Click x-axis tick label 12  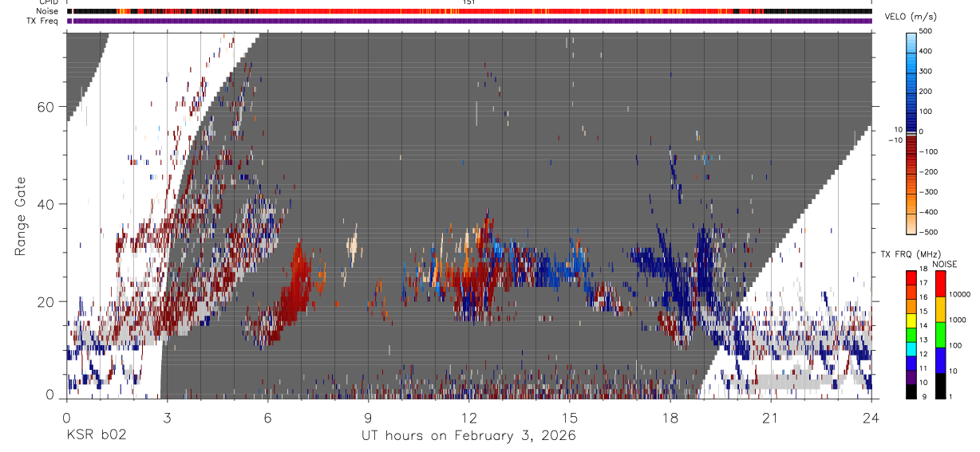[468, 418]
